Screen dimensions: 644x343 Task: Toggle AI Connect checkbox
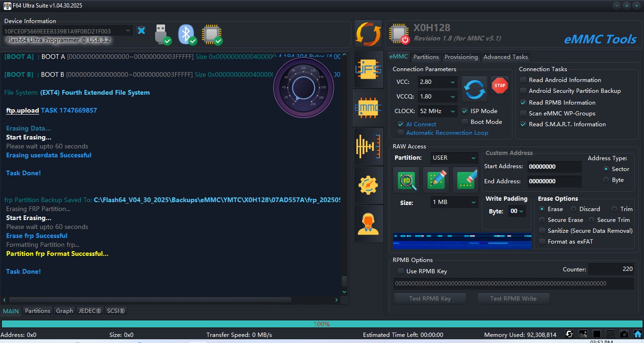401,124
